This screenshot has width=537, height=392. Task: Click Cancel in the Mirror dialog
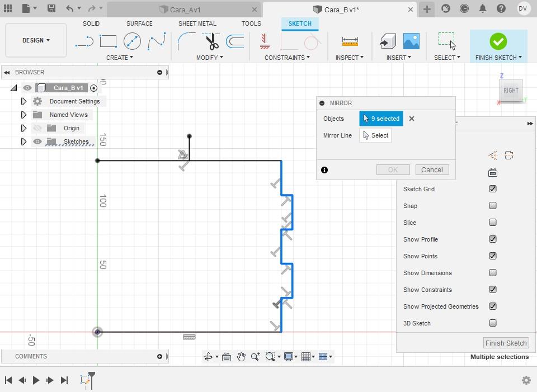click(432, 170)
